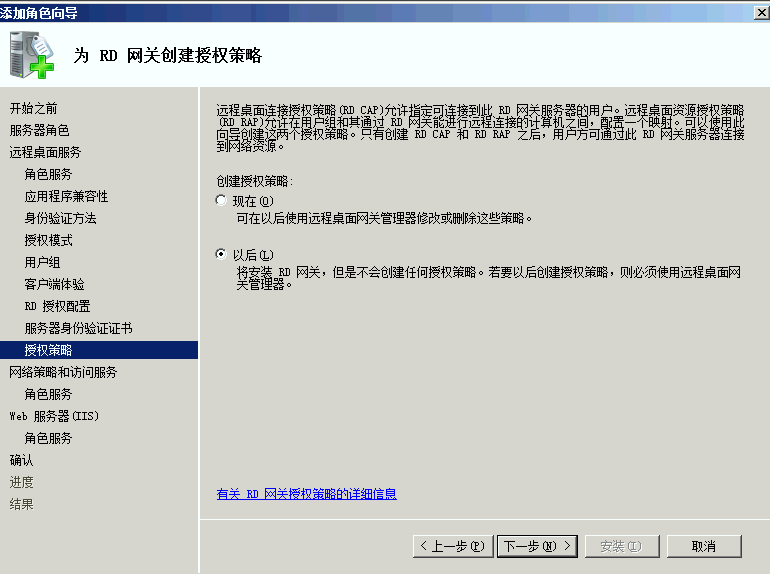Image resolution: width=770 pixels, height=574 pixels.
Task: Select 网络策略和访问服务 in the sidebar
Action: pyautogui.click(x=63, y=372)
